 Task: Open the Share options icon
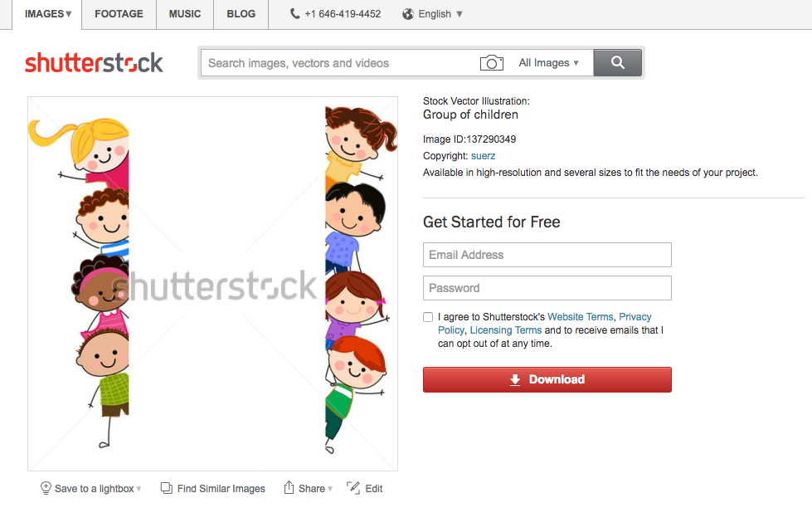coord(289,487)
